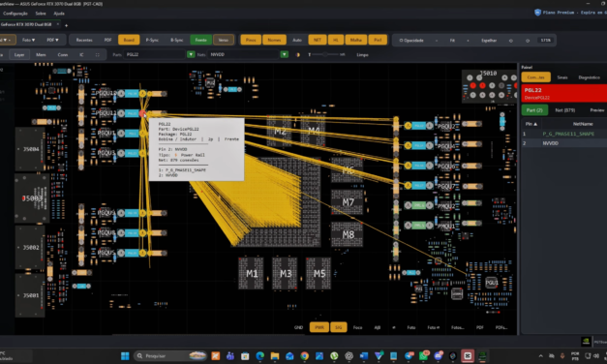Viewport: 607px width, 364px height.
Task: Select the Net (879) tab
Action: click(564, 110)
